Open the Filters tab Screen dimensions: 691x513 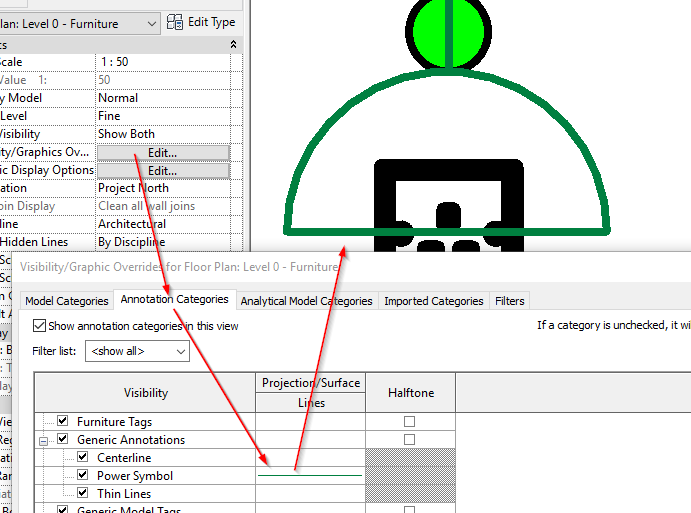(x=509, y=301)
